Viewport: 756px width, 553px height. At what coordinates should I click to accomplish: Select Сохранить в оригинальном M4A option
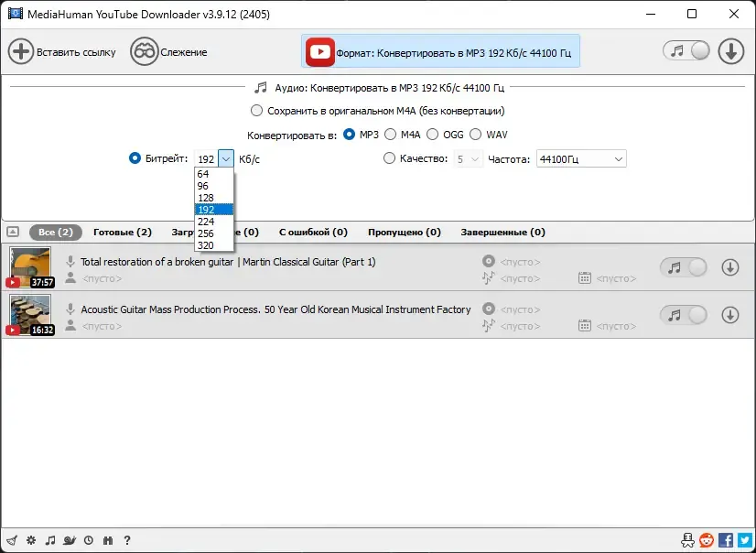(x=377, y=111)
